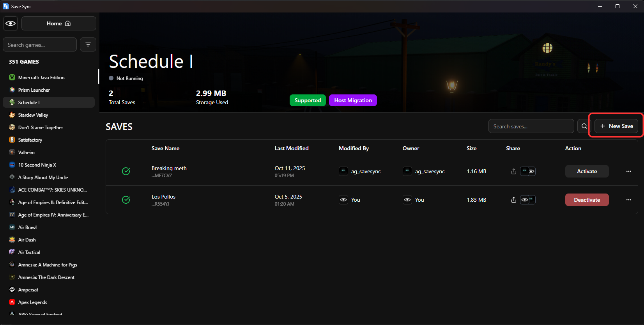Open the Home page
Screen dimensions: 644x325
tap(59, 23)
